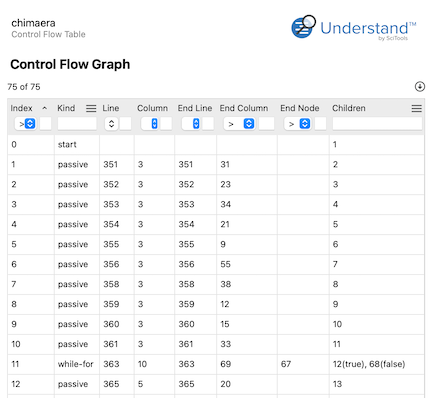Open the Line filter operator dropdown
The image size is (432, 398).
[x=112, y=124]
